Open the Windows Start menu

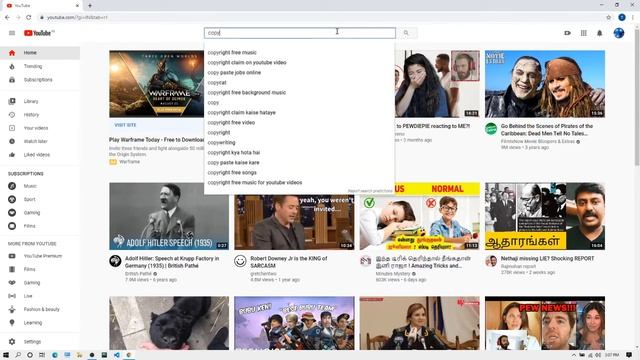[x=6, y=355]
